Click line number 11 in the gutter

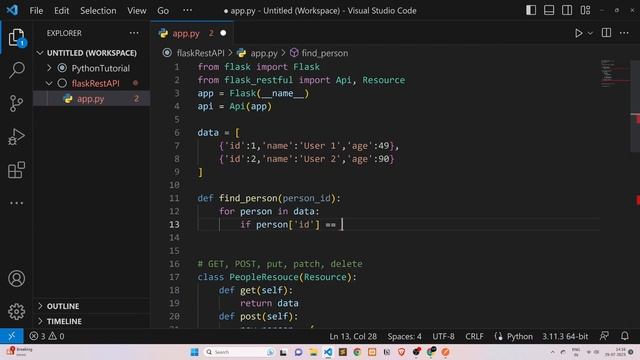pyautogui.click(x=174, y=198)
